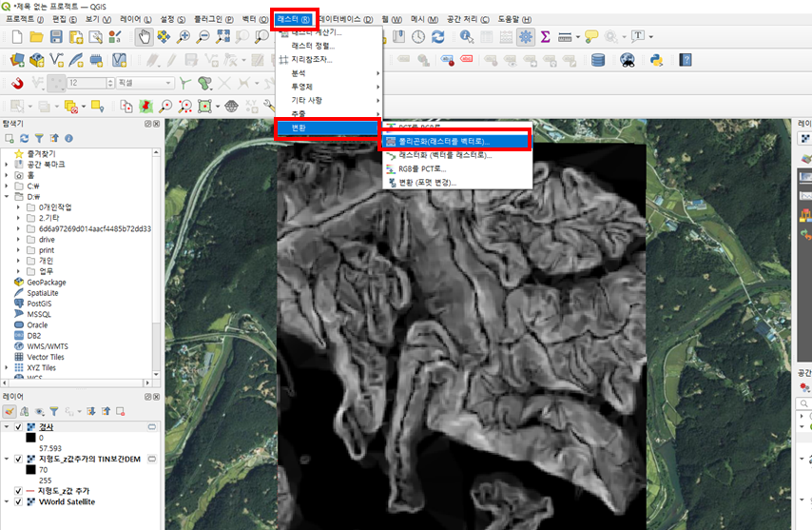Open the 프로젝트 menu

(x=25, y=19)
